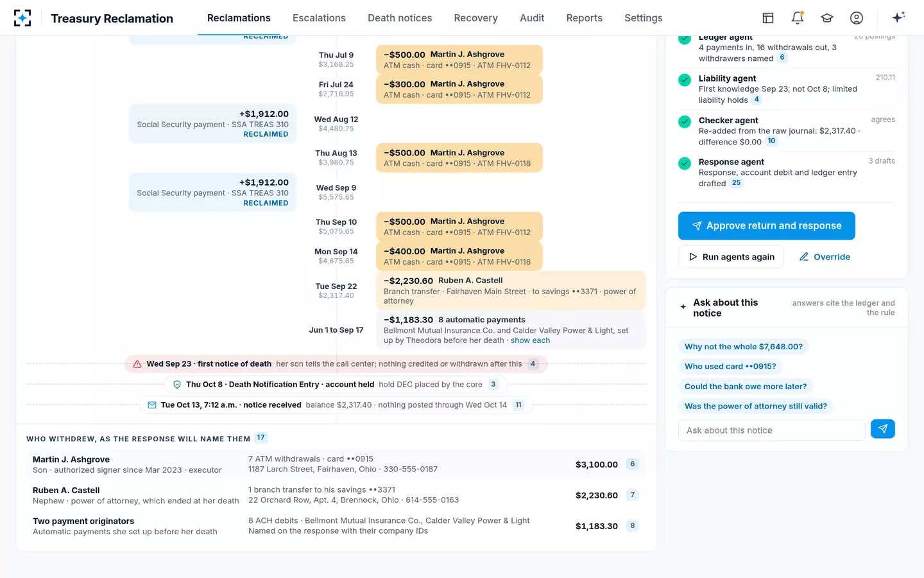924x578 pixels.
Task: Open the Audit tab
Action: [532, 18]
